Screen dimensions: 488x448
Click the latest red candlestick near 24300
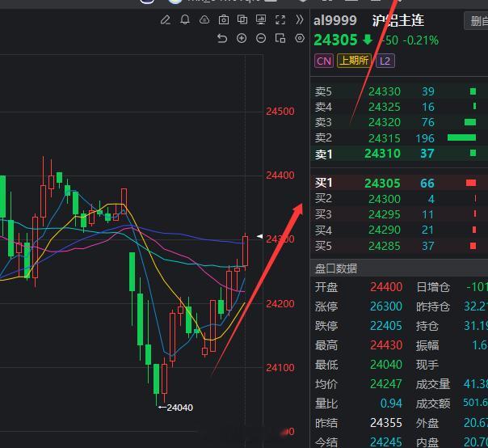246,251
